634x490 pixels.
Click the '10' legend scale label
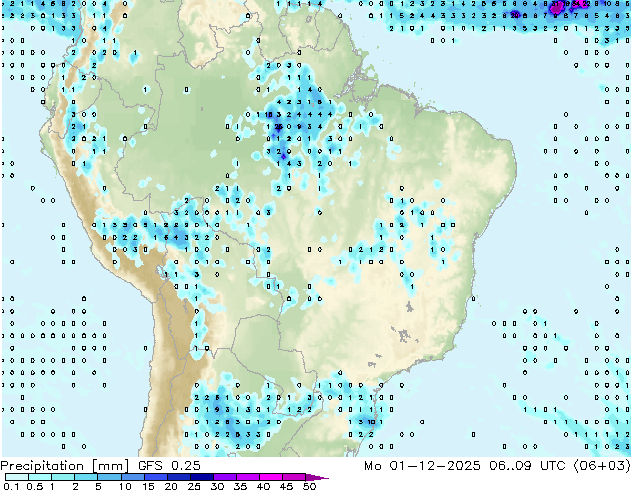(125, 486)
